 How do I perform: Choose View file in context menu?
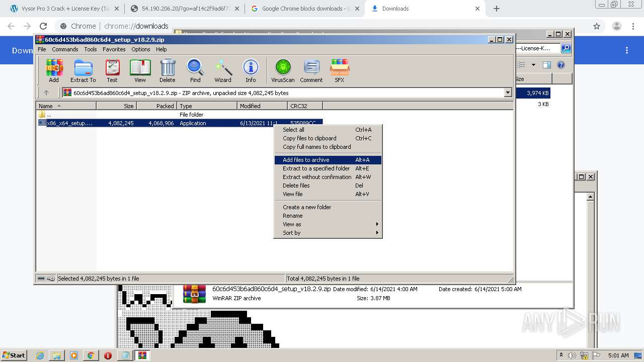(x=328, y=194)
